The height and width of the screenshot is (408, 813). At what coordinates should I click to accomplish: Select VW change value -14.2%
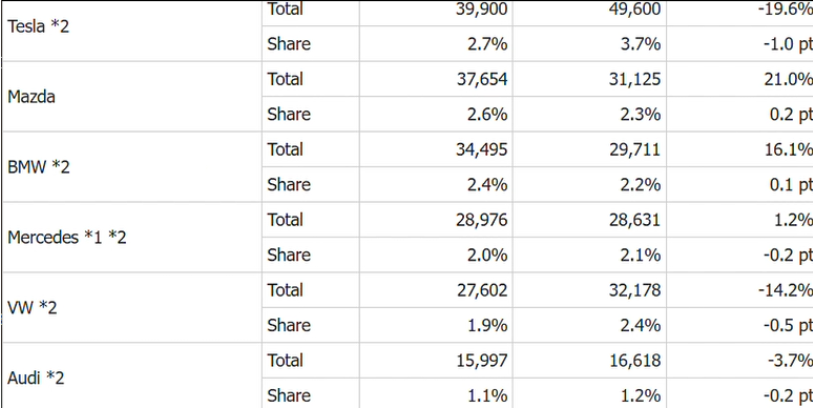[x=784, y=290]
